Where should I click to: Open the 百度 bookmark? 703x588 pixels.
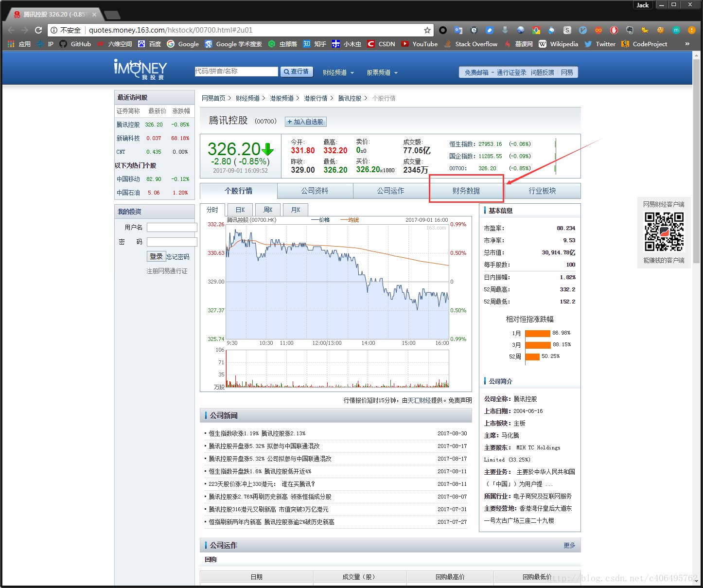pos(149,44)
